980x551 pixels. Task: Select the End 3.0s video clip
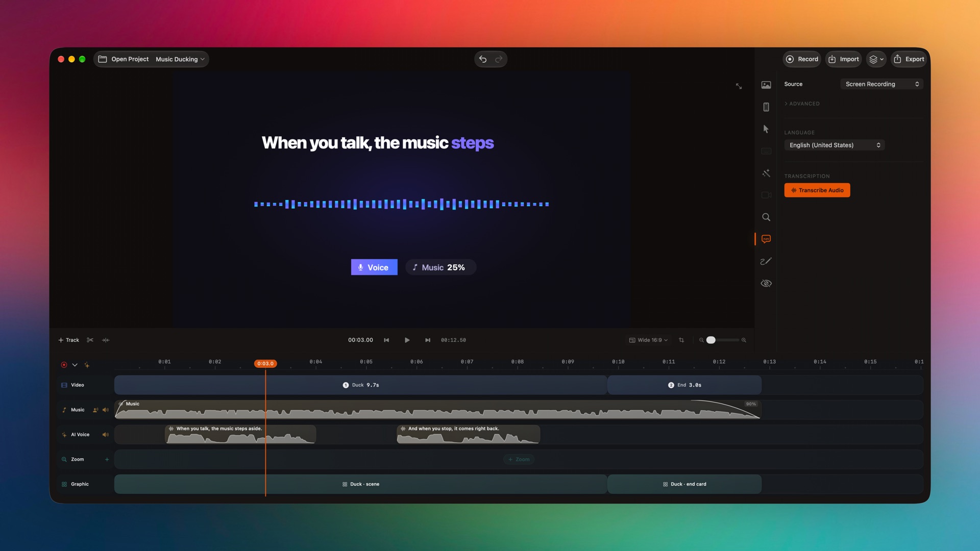click(x=684, y=385)
